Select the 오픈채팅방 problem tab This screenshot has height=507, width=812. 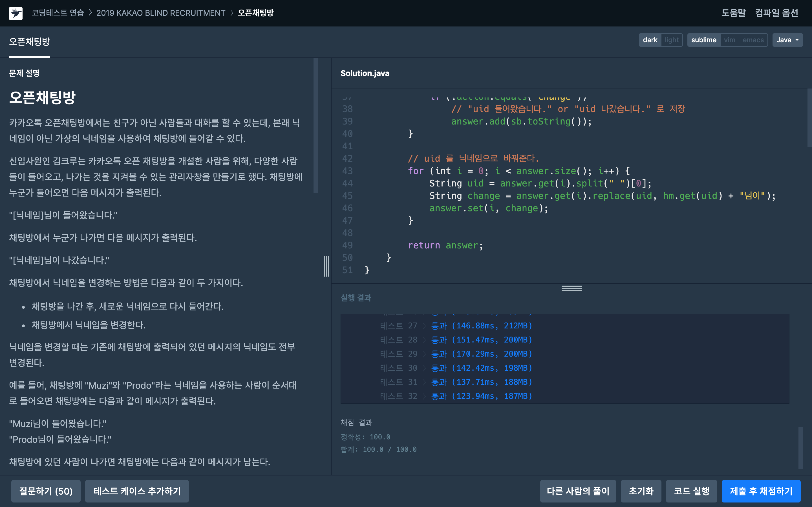[x=30, y=42]
